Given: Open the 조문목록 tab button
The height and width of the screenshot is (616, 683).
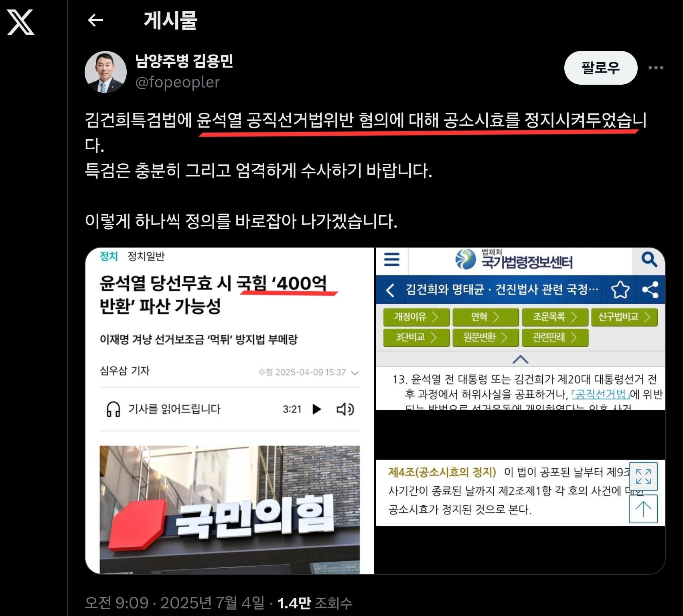Looking at the screenshot, I should [555, 317].
